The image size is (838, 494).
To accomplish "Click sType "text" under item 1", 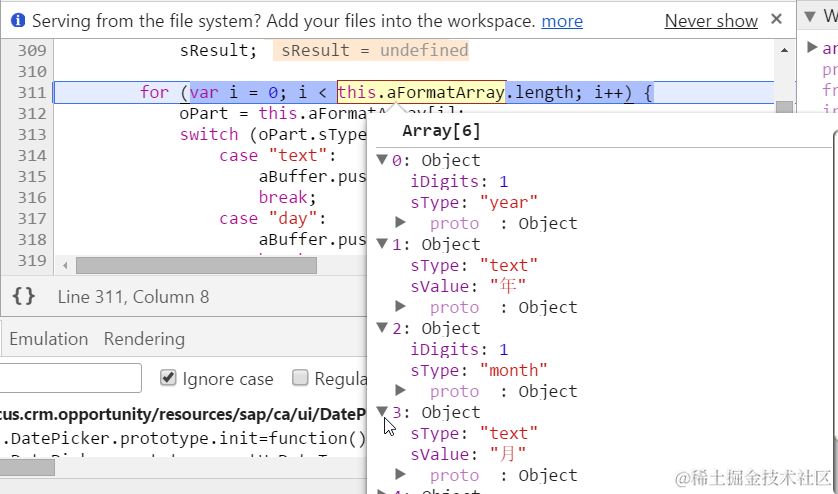I will pyautogui.click(x=474, y=266).
